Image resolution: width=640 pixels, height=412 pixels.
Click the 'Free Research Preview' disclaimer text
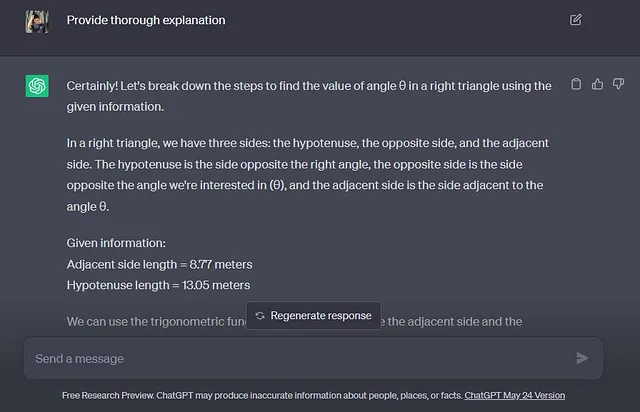tap(263, 395)
